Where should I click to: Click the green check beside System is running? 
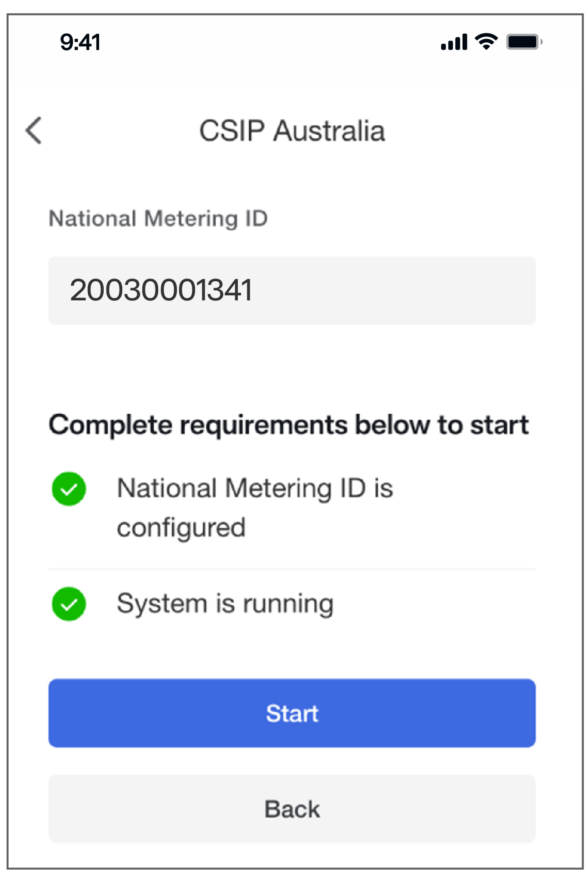click(69, 604)
